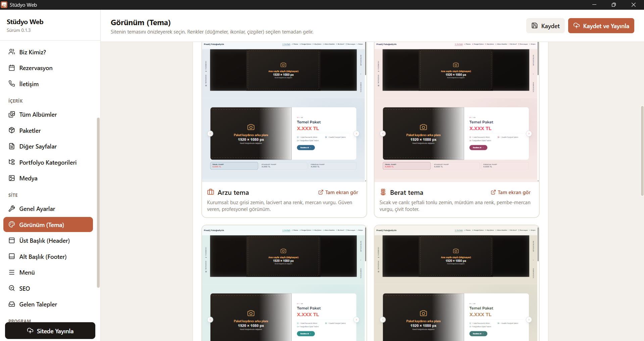This screenshot has height=341, width=644.
Task: Open the Diğer Sayfalar document icon
Action: click(x=12, y=146)
